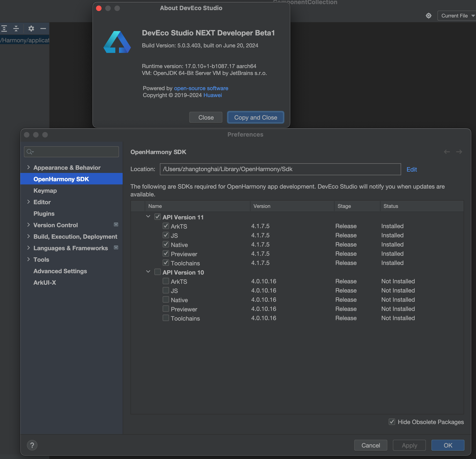Hide the tool window with minus icon

point(43,29)
